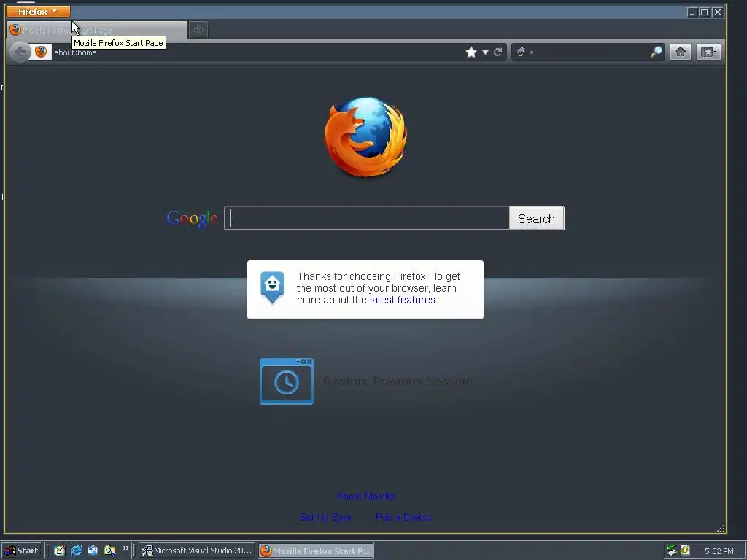The width and height of the screenshot is (747, 560).
Task: Go back with the back arrow
Action: (20, 52)
